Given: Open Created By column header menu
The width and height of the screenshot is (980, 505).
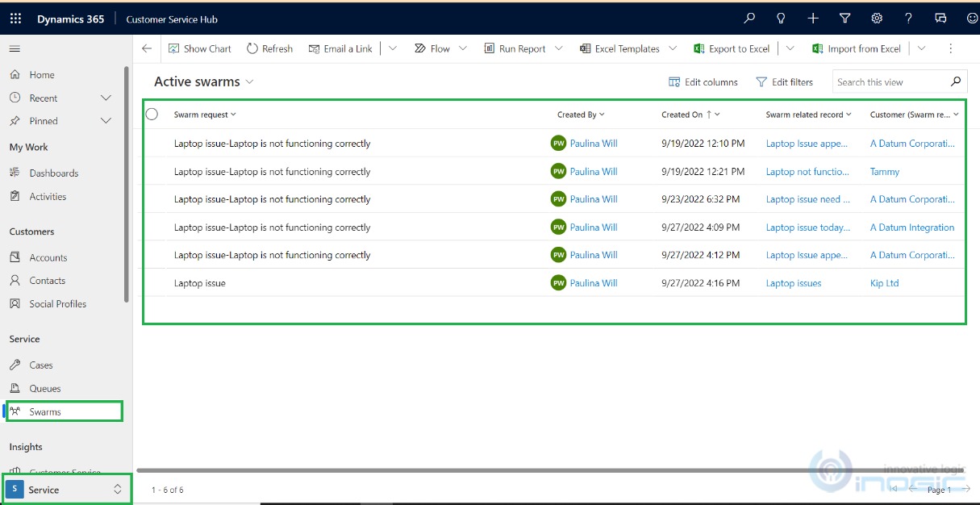Looking at the screenshot, I should coord(581,115).
